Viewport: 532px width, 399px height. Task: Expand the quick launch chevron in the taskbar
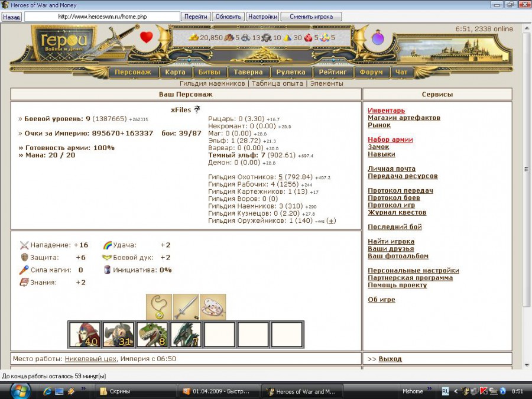click(x=83, y=389)
